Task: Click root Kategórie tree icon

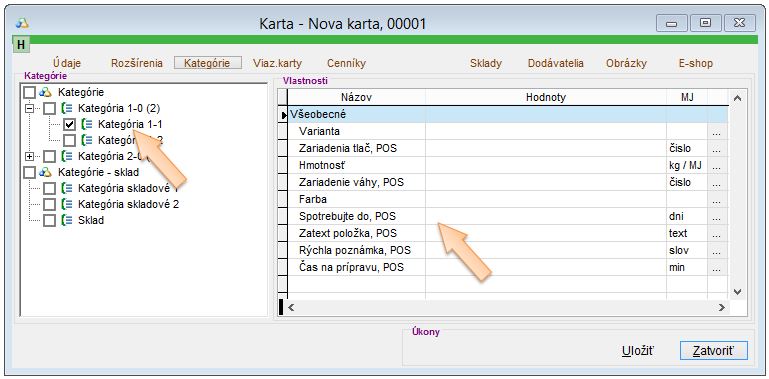Action: [45, 92]
